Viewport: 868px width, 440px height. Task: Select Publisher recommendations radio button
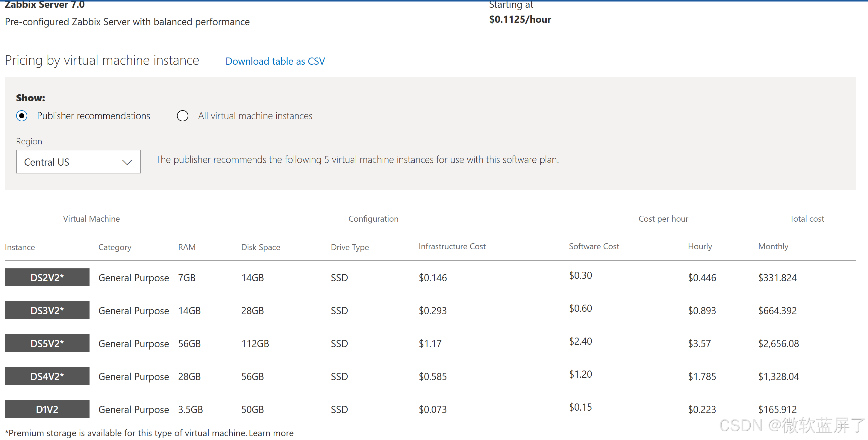click(22, 116)
